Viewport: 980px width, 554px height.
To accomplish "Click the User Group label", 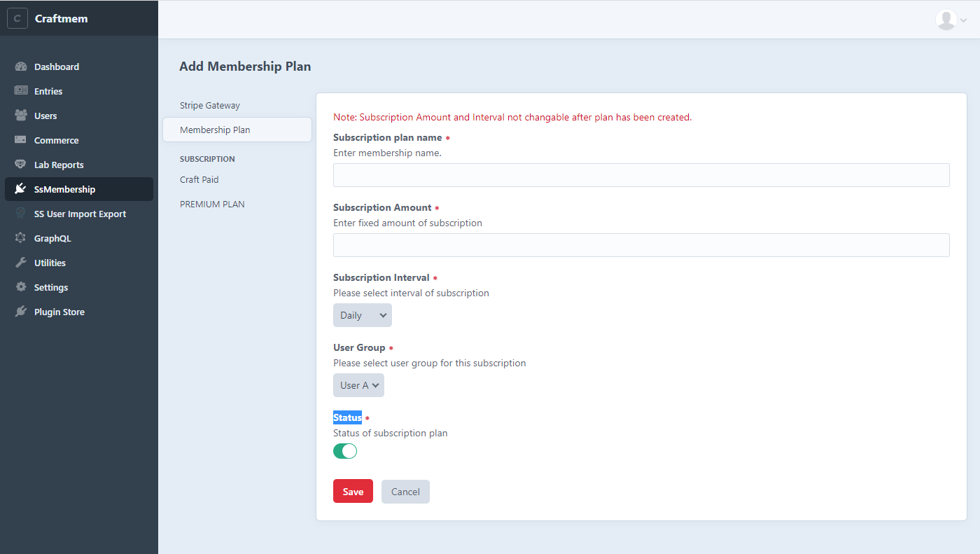I will (x=359, y=347).
